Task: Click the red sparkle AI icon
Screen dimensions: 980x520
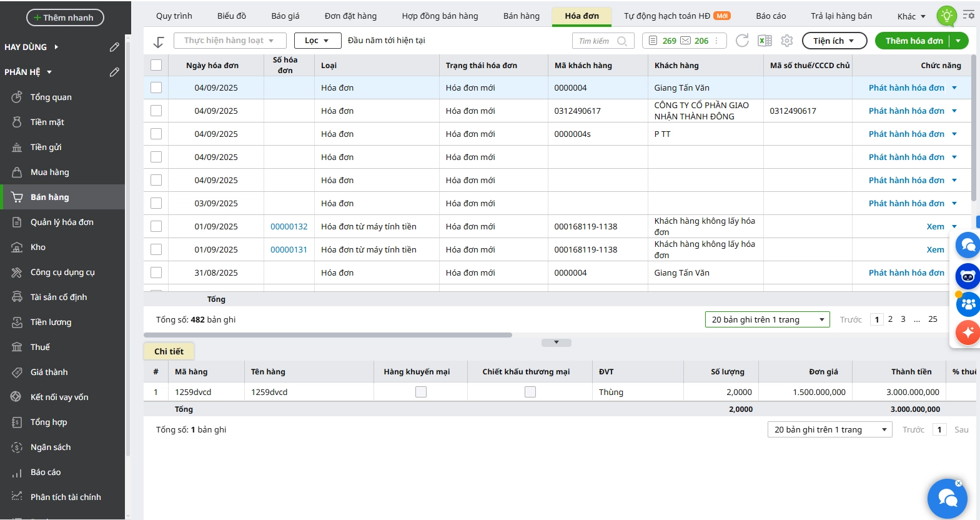Action: click(x=968, y=332)
